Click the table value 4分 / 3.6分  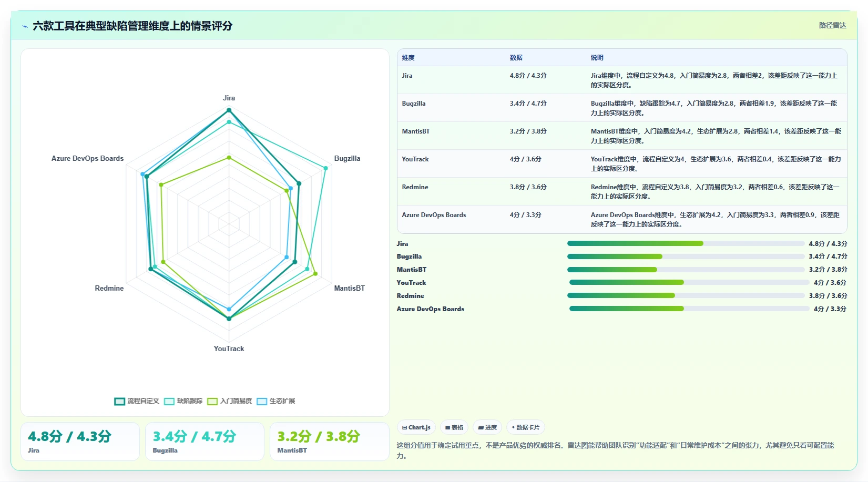pos(525,159)
